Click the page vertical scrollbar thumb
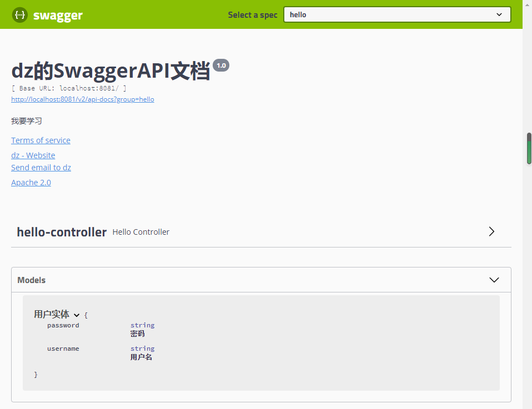Image resolution: width=532 pixels, height=409 pixels. point(529,149)
